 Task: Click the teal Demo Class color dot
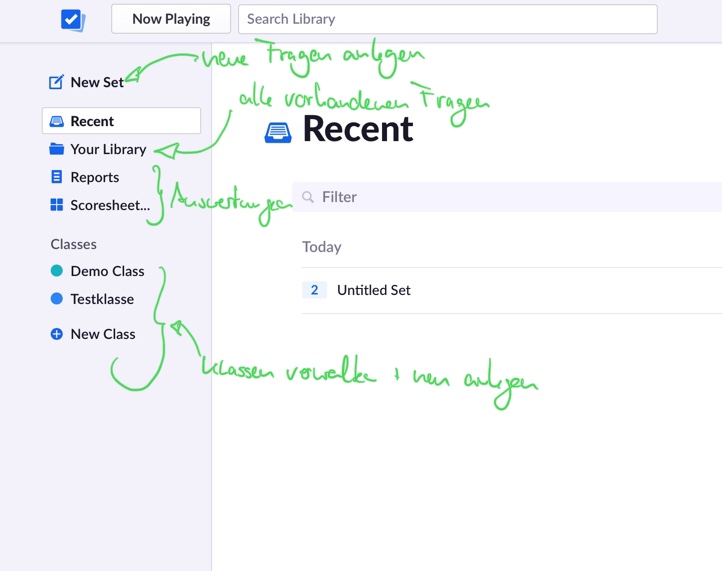[x=57, y=271]
